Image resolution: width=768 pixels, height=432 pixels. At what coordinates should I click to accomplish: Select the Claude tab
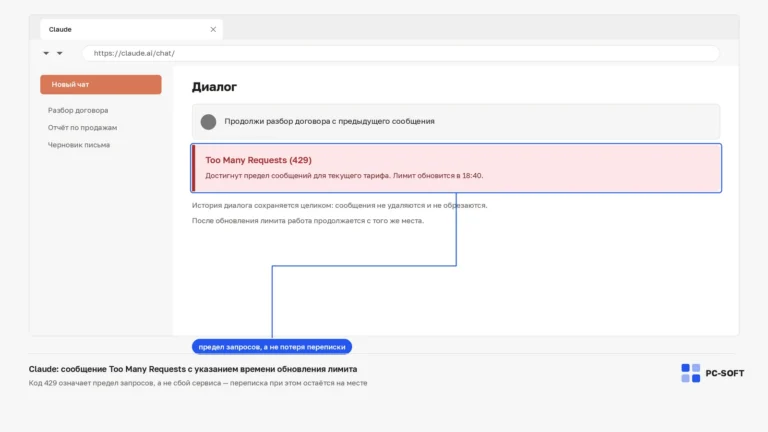point(131,29)
